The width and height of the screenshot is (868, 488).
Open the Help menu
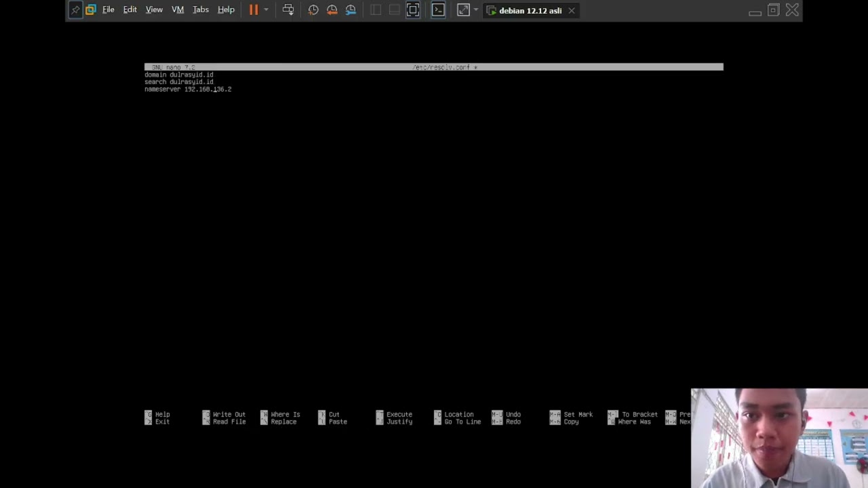[226, 10]
